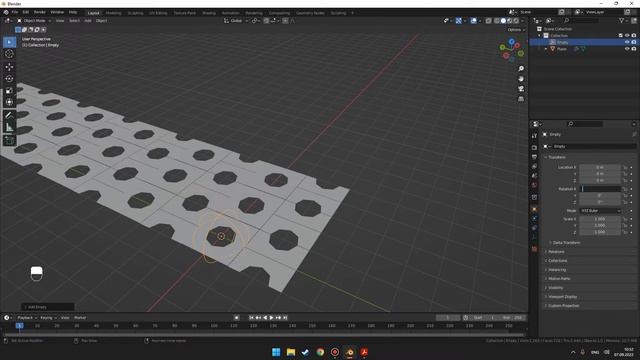The image size is (640, 360).
Task: Open Options dropdown in viewport
Action: 516,30
